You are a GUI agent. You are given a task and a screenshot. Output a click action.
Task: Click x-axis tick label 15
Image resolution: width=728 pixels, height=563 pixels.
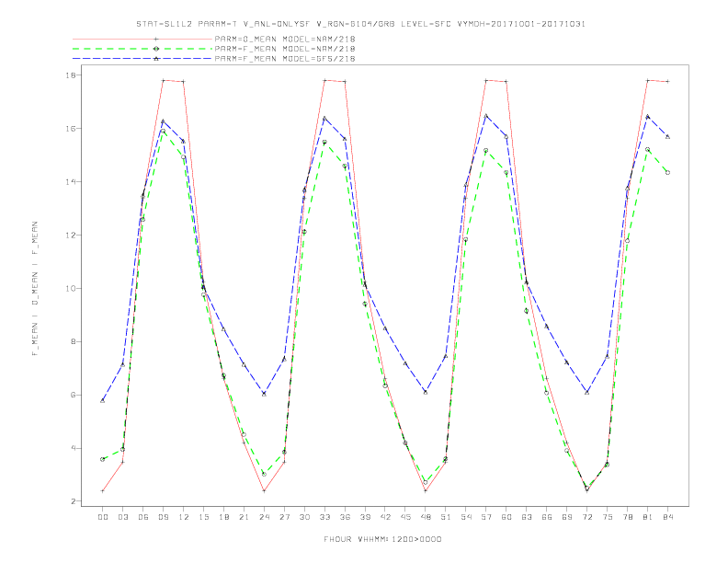click(203, 517)
